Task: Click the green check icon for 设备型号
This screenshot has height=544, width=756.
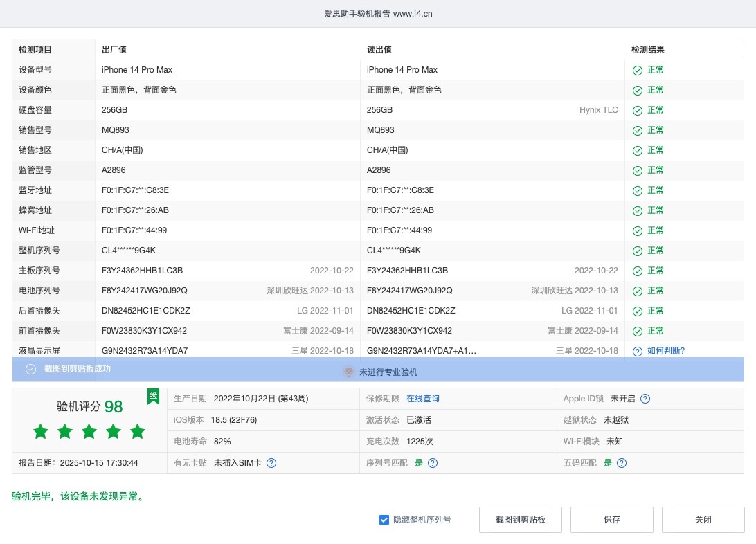Action: click(638, 70)
